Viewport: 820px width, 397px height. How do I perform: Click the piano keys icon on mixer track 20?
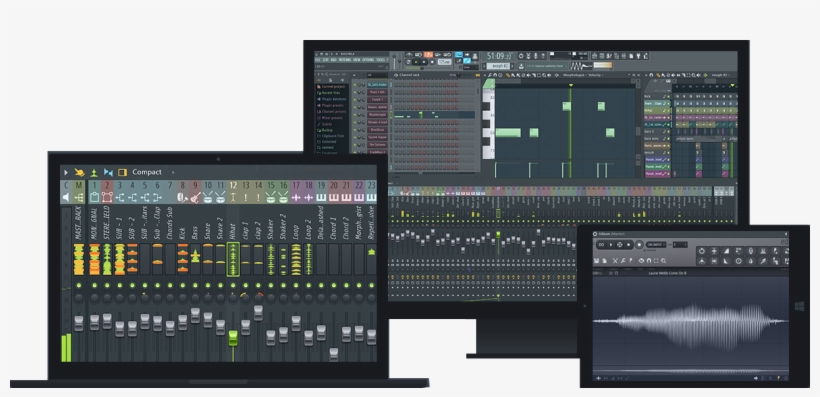[x=334, y=197]
